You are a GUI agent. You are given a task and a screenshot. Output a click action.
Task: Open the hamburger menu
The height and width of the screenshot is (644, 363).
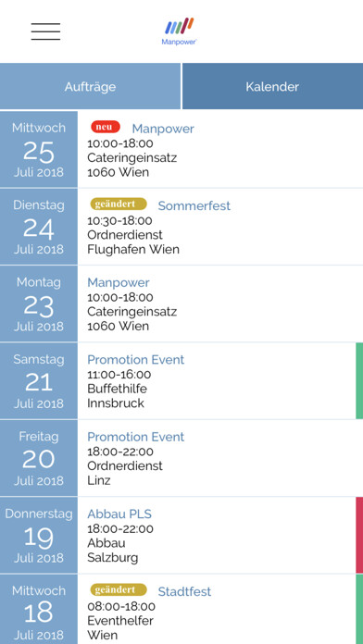[45, 31]
